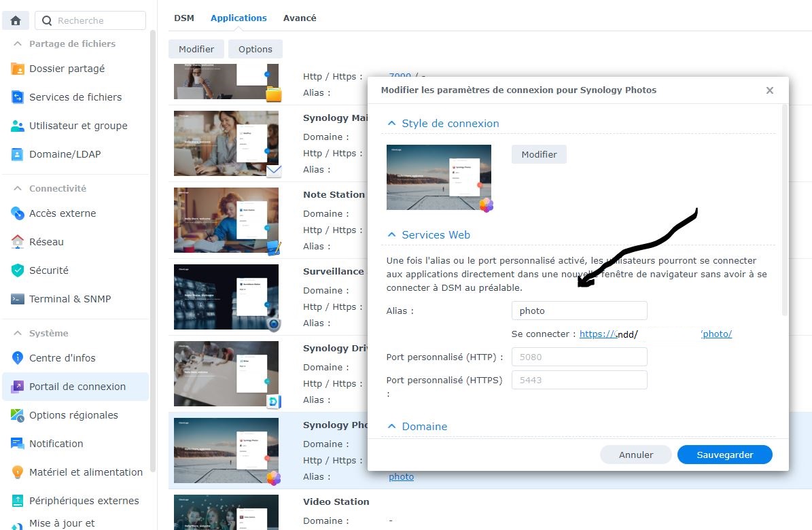Focus the Recherche search field
The height and width of the screenshot is (530, 812).
coord(90,20)
